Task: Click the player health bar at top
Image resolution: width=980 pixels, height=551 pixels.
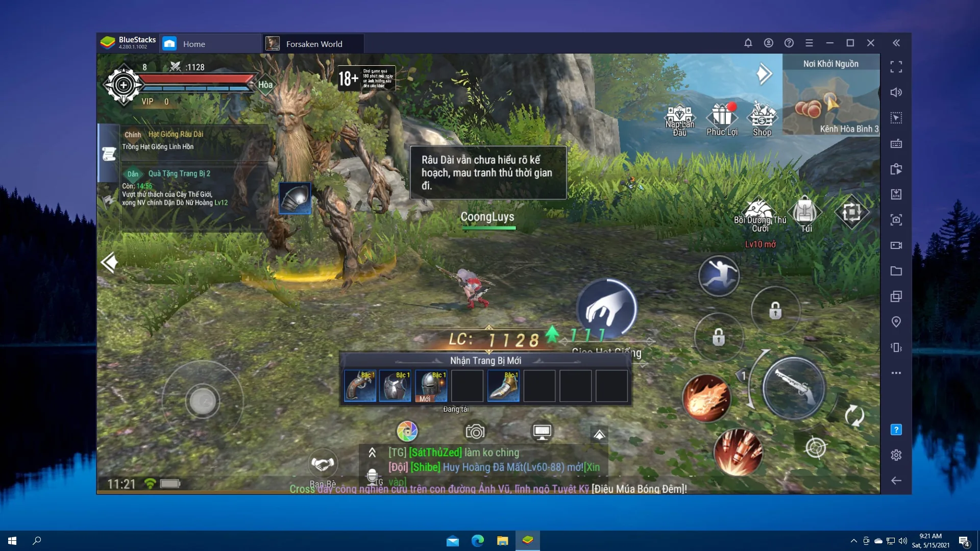Action: (197, 80)
